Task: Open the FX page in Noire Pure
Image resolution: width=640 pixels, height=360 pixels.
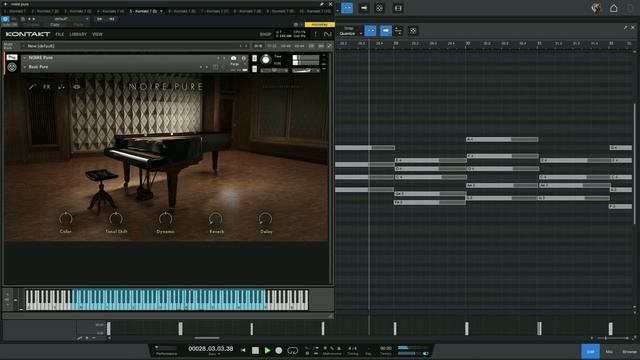Action: click(x=47, y=87)
